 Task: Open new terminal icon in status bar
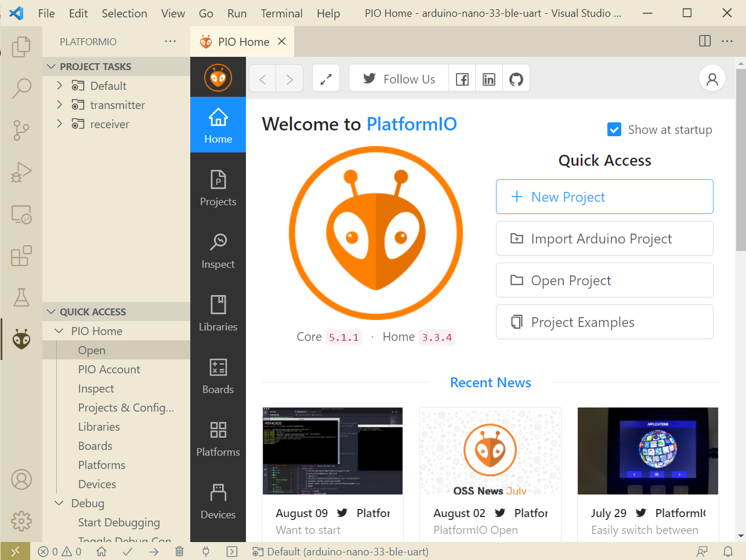(232, 551)
